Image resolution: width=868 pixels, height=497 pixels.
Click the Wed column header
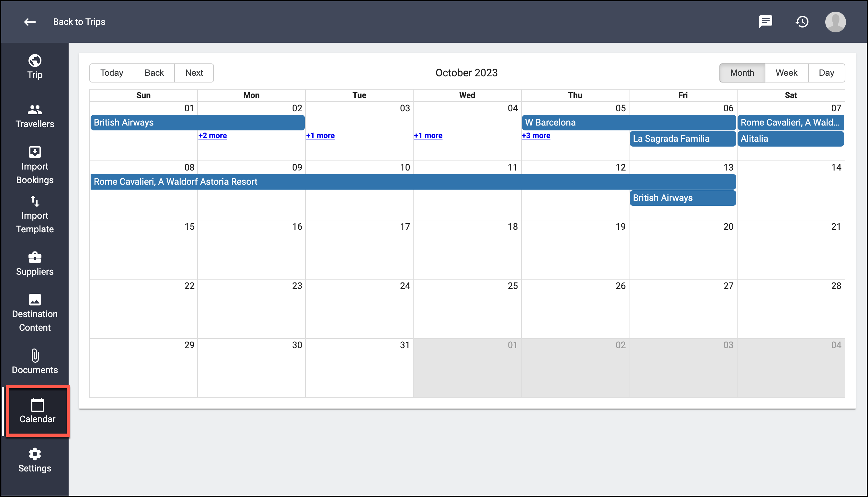467,95
